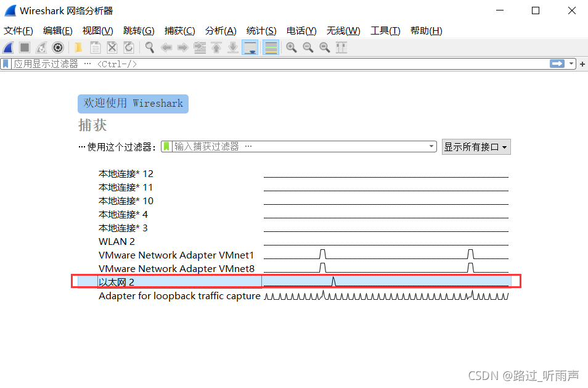
Task: Open 统计(S) menu
Action: [x=261, y=31]
